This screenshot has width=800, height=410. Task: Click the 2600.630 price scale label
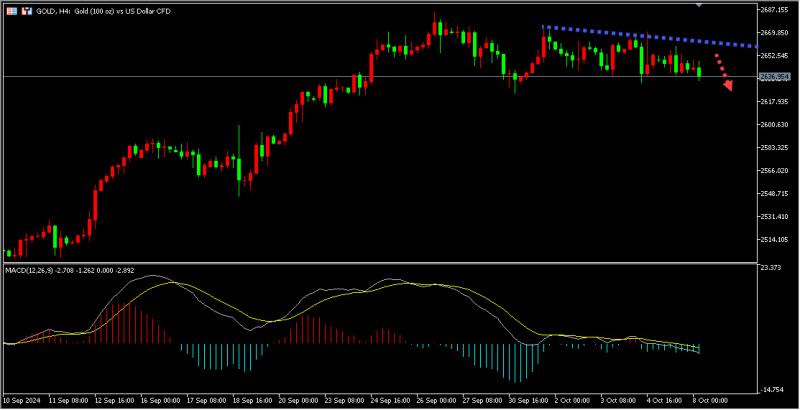776,124
